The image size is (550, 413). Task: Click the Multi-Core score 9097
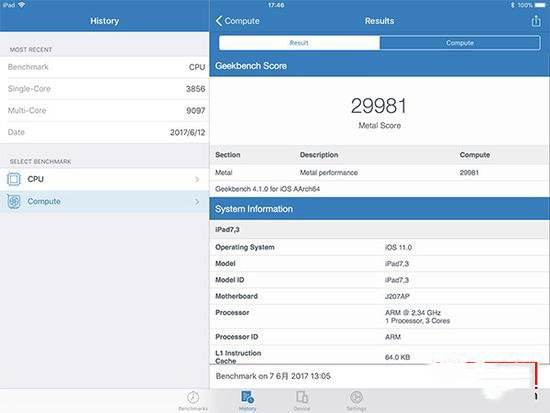[x=195, y=111]
